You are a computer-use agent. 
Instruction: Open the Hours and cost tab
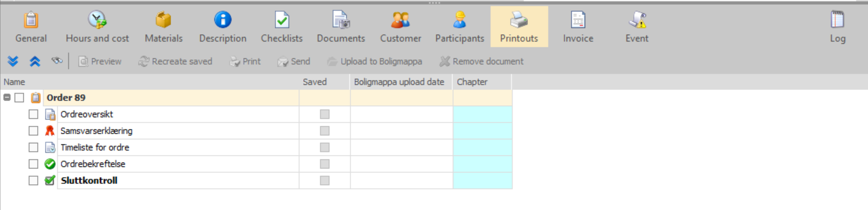[97, 27]
